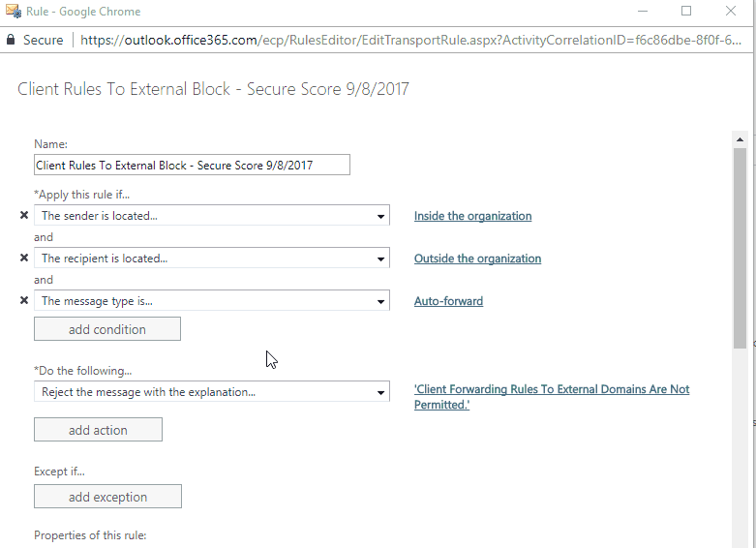Open 'Outside the organization' link
Image resolution: width=756 pixels, height=548 pixels.
click(x=477, y=259)
